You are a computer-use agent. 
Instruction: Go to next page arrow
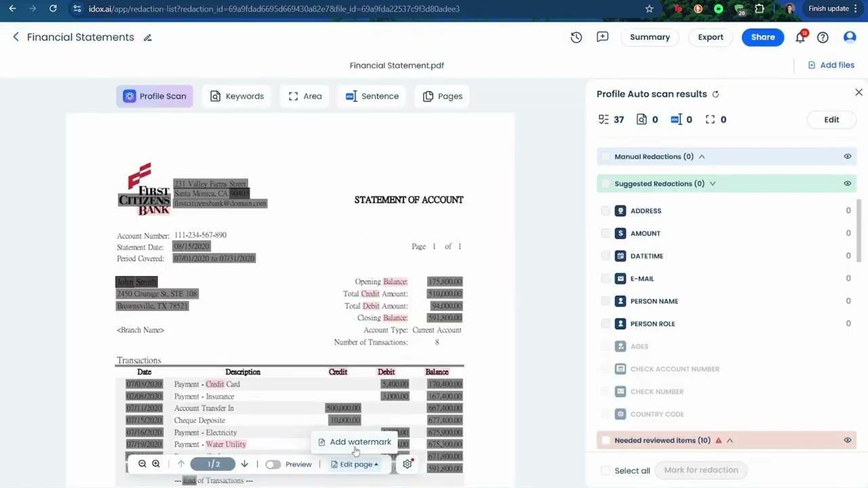coord(245,464)
